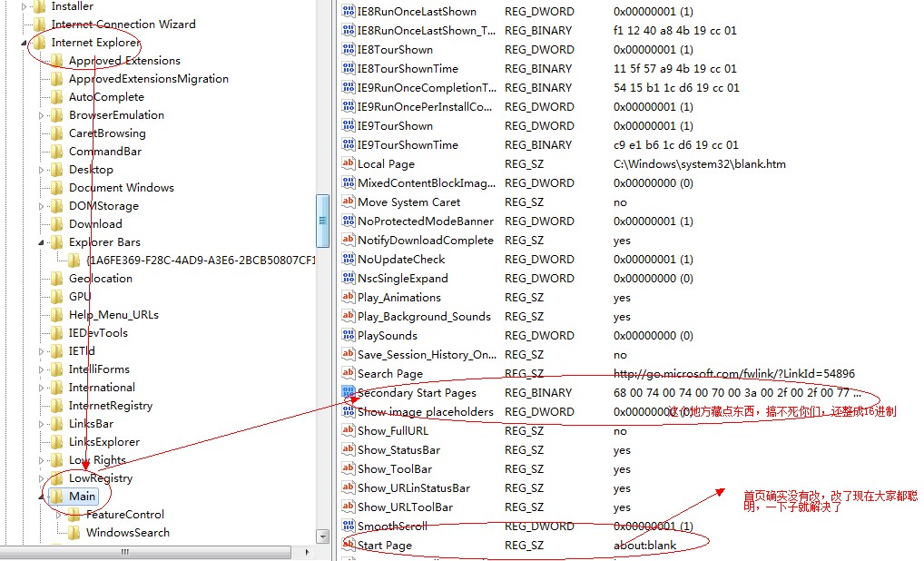Expand the Desktop registry key
This screenshot has height=561, width=924.
41,170
